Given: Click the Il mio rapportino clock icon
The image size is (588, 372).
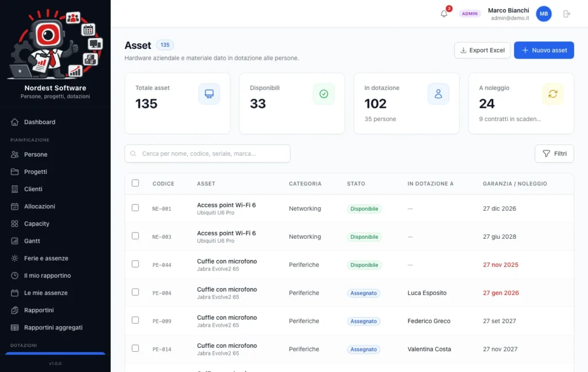Looking at the screenshot, I should 14,276.
